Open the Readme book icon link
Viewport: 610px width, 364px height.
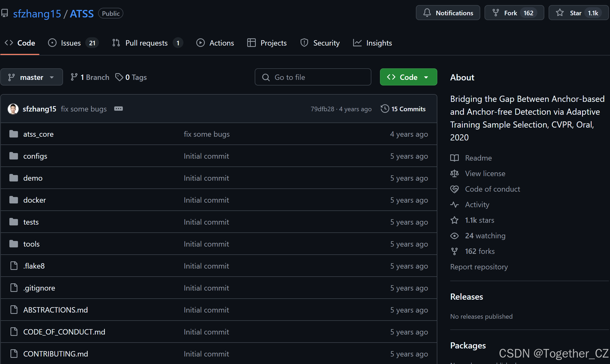point(454,158)
